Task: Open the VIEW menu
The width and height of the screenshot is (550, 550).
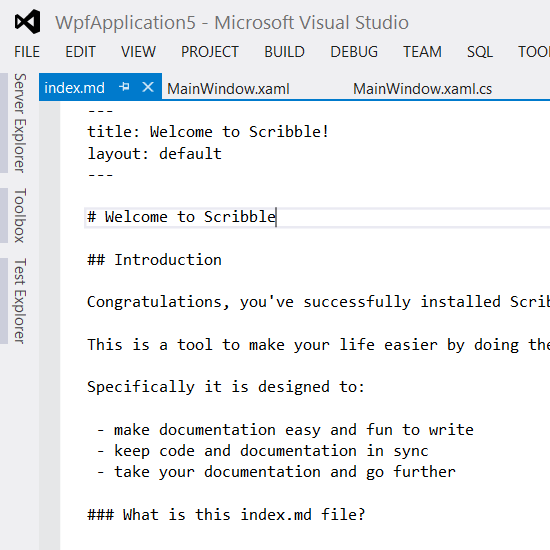Action: pyautogui.click(x=138, y=52)
